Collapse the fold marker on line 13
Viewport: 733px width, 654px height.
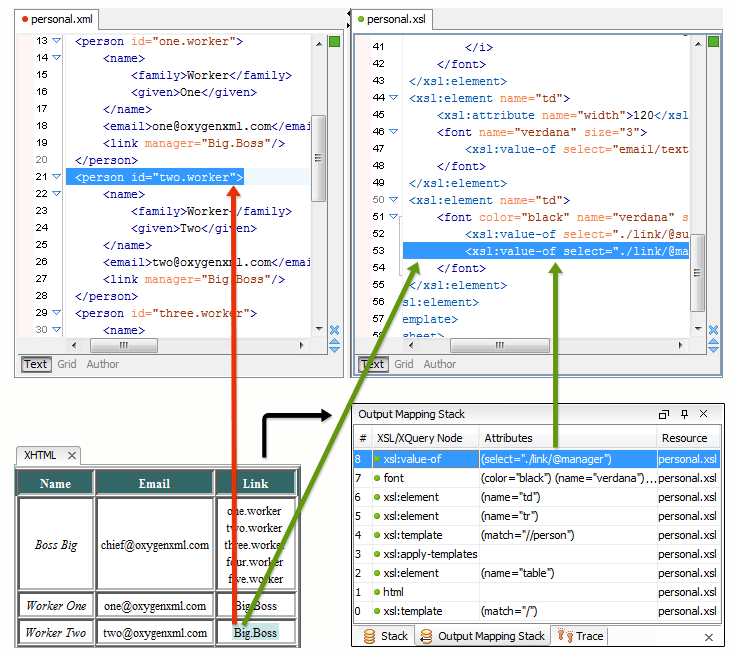(x=57, y=41)
